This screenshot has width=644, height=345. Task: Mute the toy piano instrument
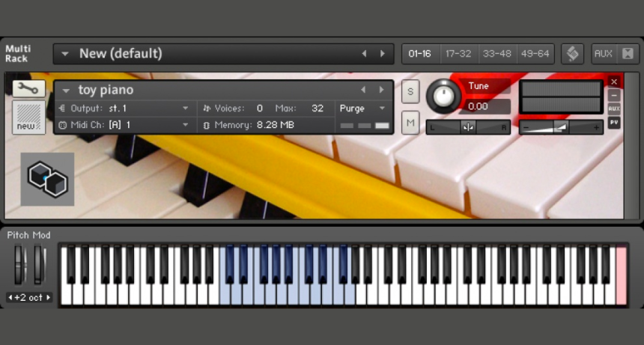pyautogui.click(x=410, y=122)
